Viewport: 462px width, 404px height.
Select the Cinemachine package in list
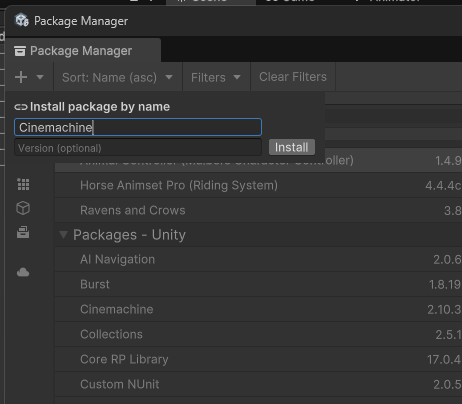[258, 309]
